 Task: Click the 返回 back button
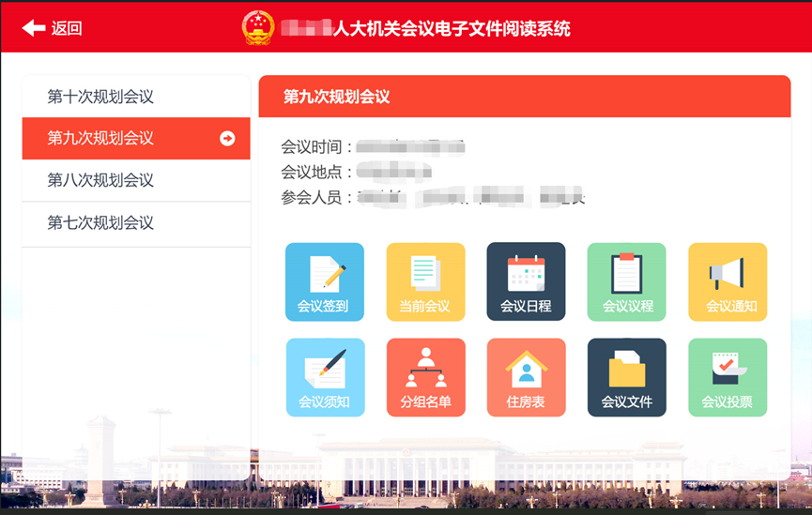pos(66,28)
